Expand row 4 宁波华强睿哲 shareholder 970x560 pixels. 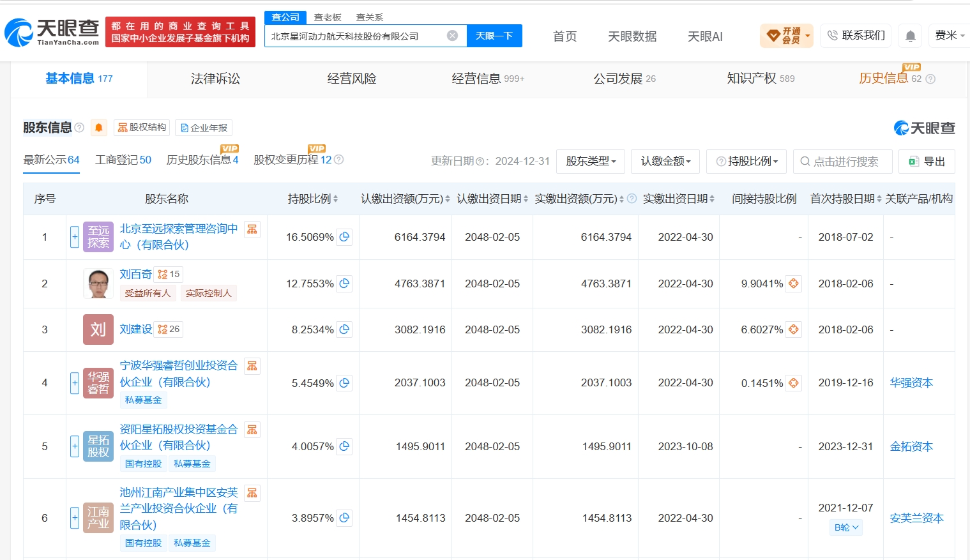[x=75, y=383]
